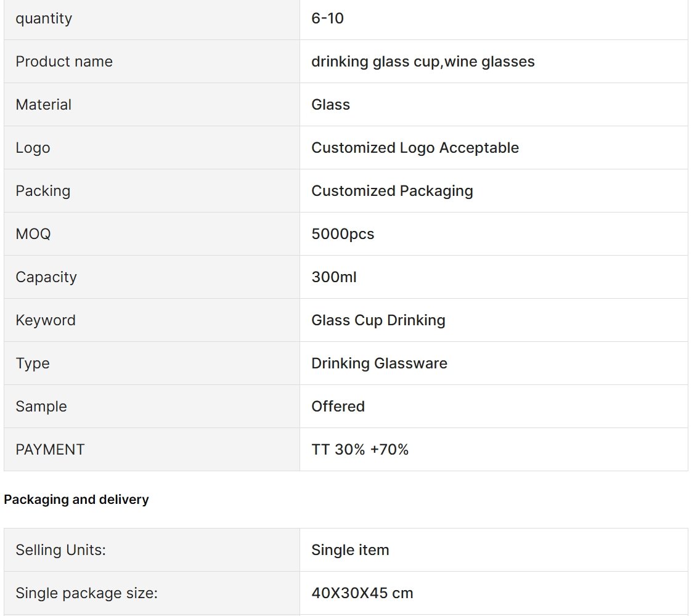
Task: Select the Selling Units label
Action: pos(60,549)
